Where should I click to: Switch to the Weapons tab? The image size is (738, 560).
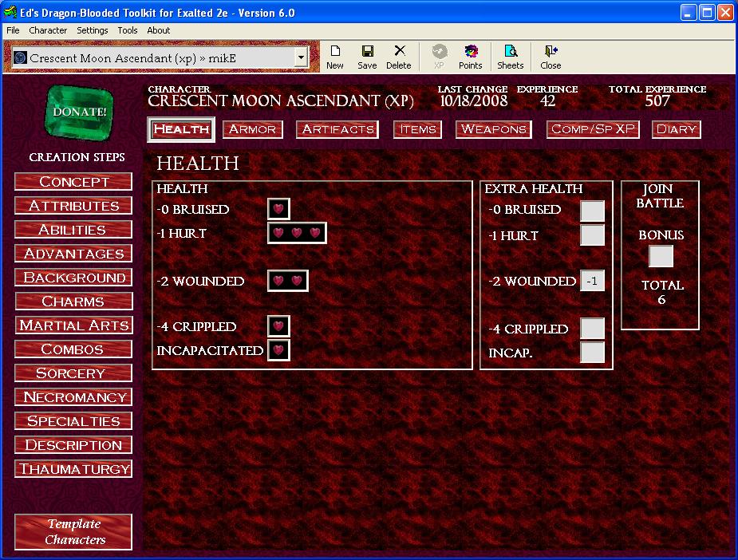click(x=494, y=129)
